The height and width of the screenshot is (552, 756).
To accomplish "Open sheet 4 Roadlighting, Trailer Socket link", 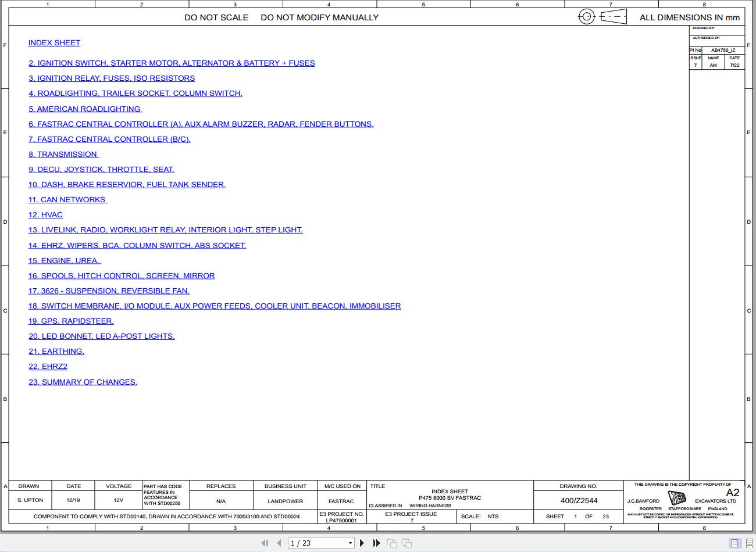I will tap(135, 93).
